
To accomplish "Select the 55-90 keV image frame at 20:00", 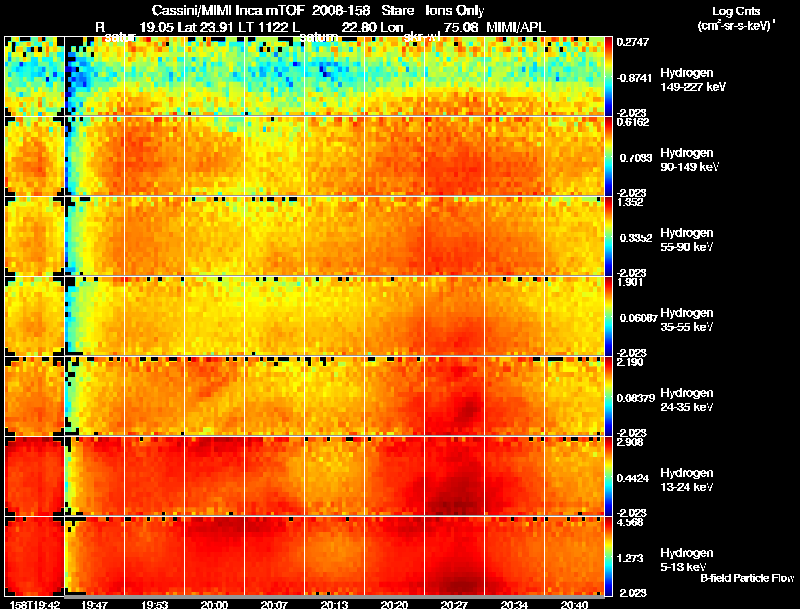I will click(214, 236).
